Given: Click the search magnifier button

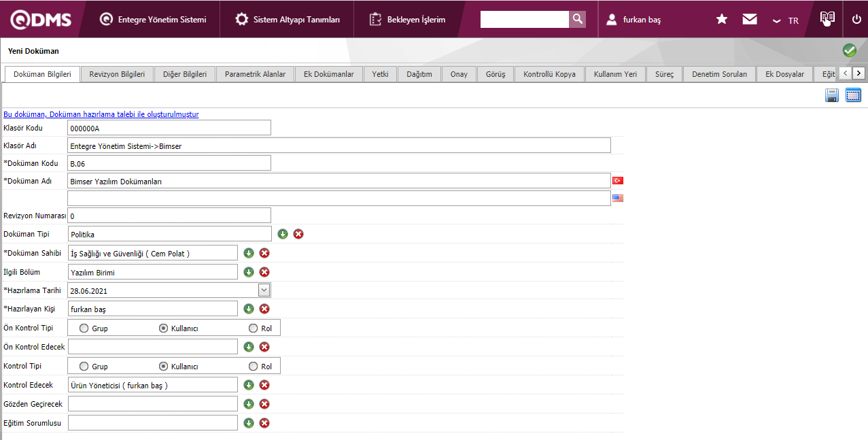Looking at the screenshot, I should [x=577, y=20].
